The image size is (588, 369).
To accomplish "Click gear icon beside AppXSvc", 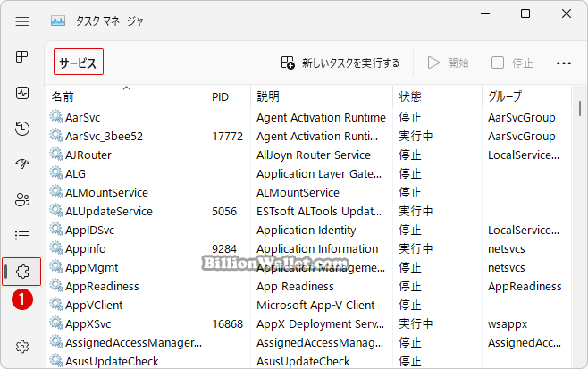I will coord(56,323).
